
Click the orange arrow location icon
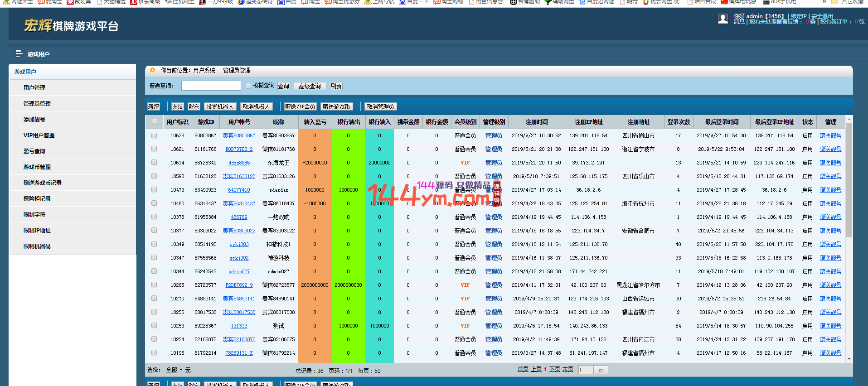(152, 70)
